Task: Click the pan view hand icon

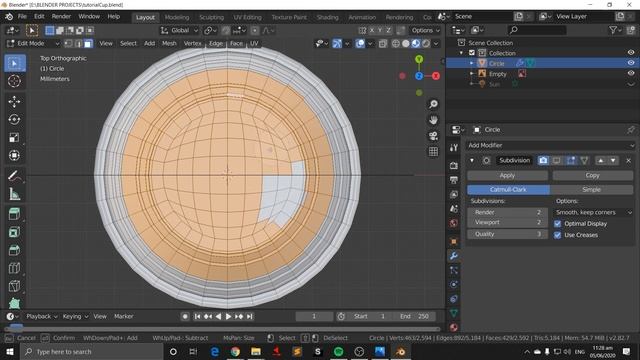Action: pyautogui.click(x=433, y=120)
